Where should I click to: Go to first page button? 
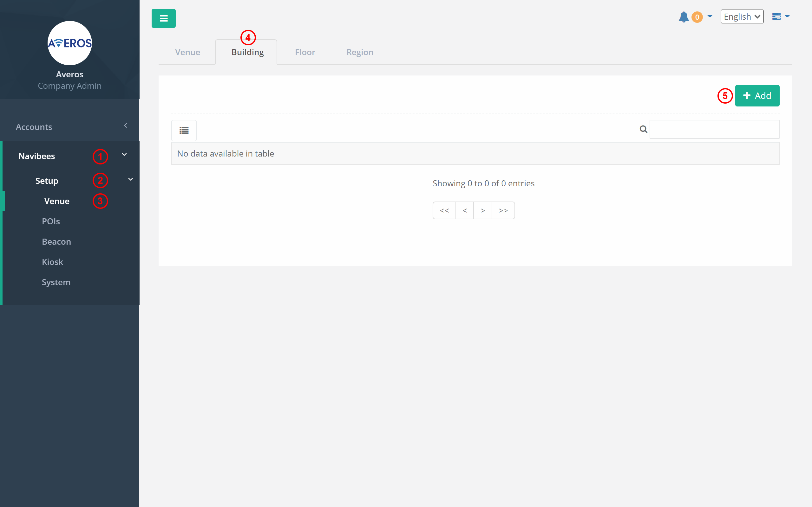444,211
